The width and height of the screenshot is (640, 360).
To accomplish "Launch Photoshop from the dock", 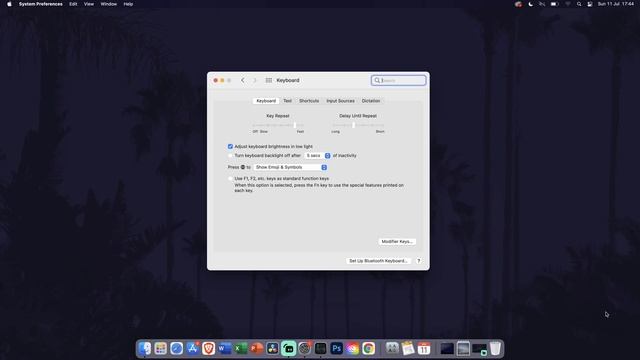I will [336, 349].
